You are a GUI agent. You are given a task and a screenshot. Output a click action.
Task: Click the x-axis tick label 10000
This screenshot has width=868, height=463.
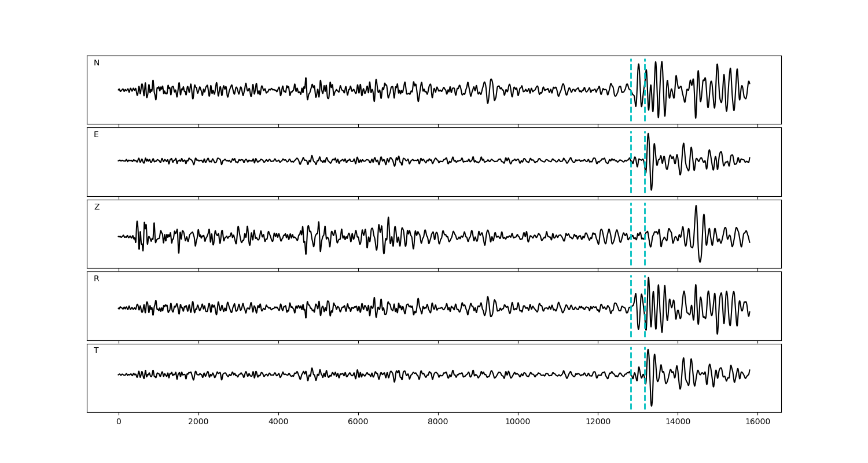[x=518, y=422]
